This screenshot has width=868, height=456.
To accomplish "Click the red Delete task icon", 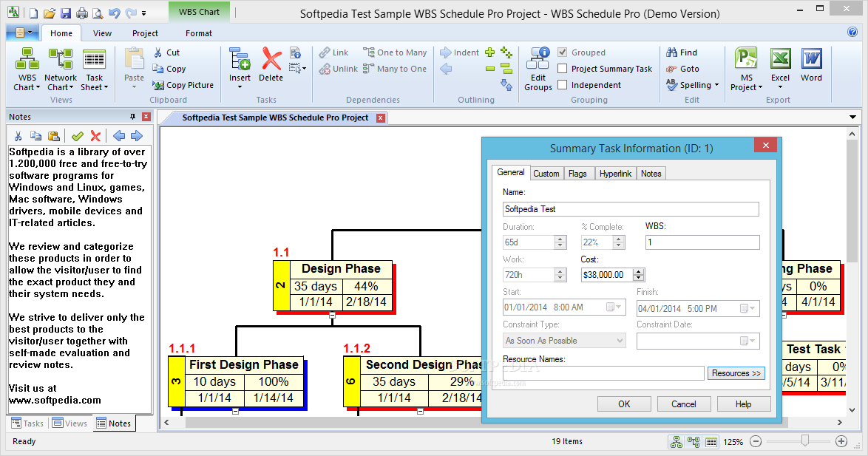I will point(271,59).
